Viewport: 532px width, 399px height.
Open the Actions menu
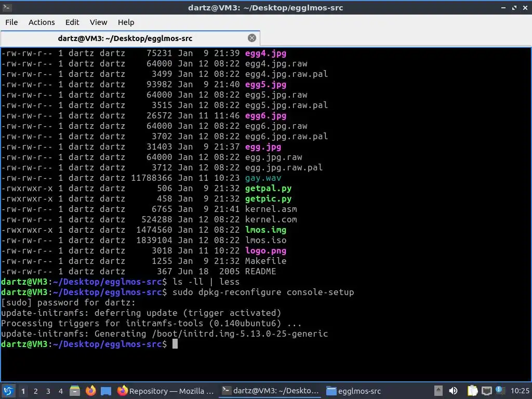pos(42,22)
